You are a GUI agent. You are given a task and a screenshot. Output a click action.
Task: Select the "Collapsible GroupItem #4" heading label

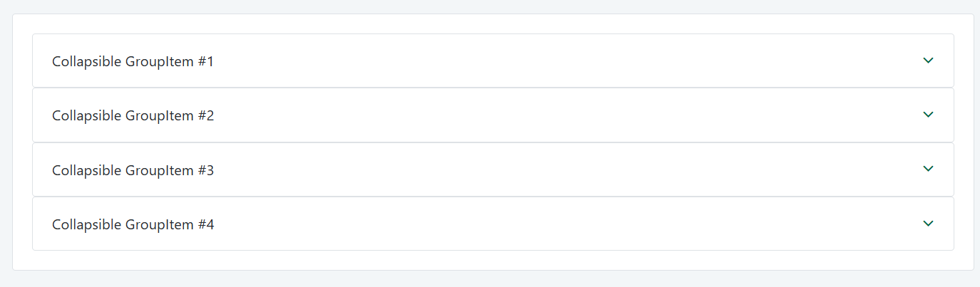click(x=133, y=225)
